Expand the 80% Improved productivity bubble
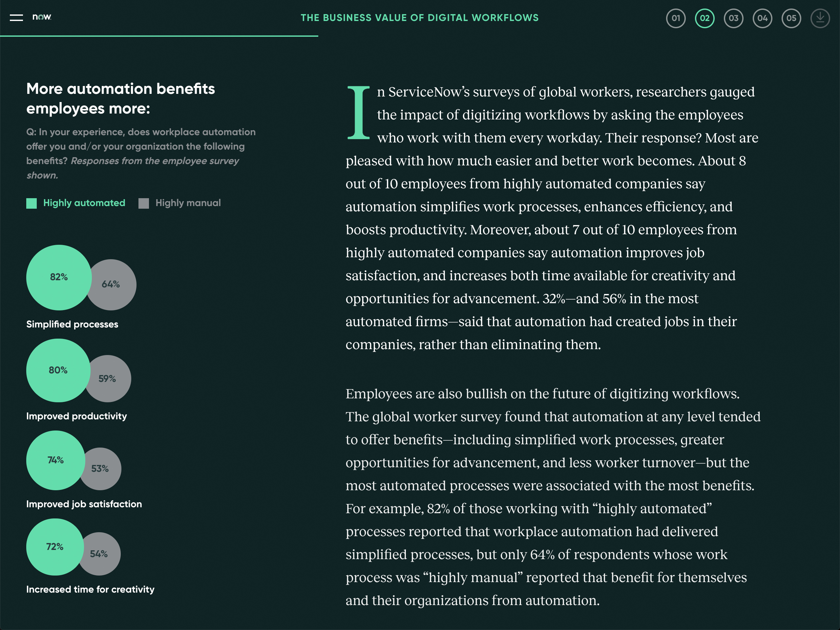Image resolution: width=840 pixels, height=630 pixels. 58,370
